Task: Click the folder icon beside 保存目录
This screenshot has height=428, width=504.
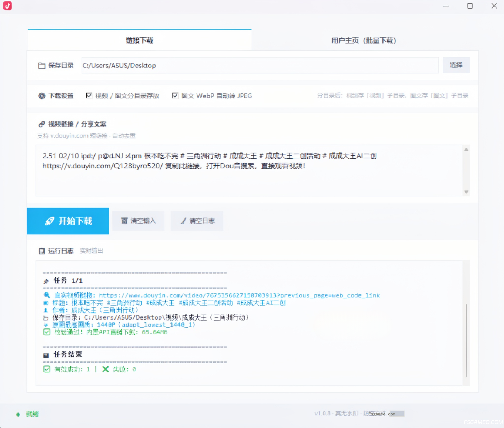Action: [x=42, y=65]
